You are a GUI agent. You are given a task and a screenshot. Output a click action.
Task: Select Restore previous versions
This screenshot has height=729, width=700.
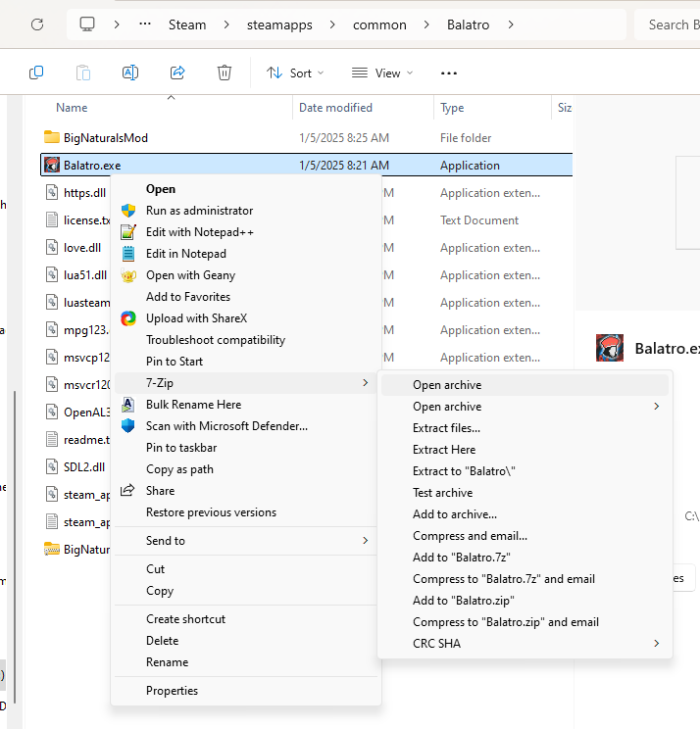(245, 512)
